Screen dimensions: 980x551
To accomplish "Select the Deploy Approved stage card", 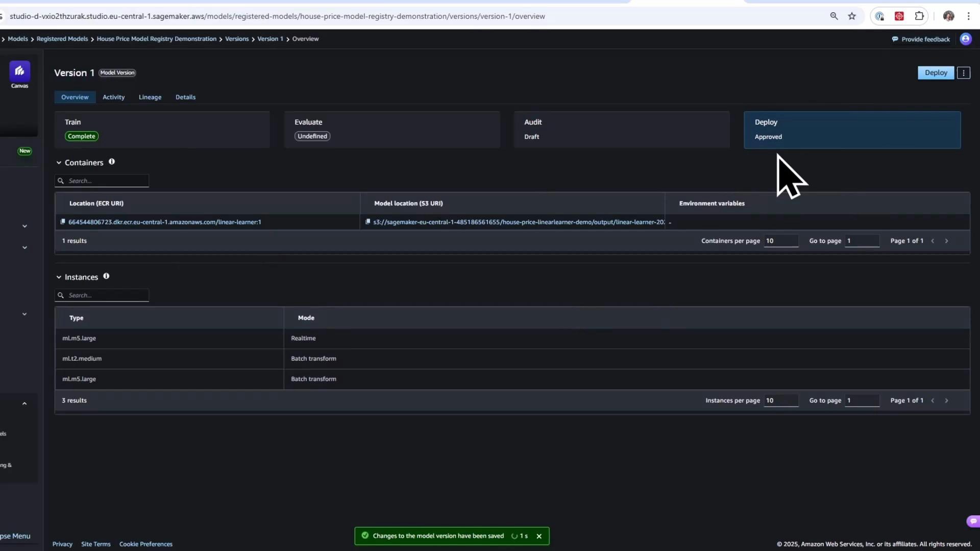I will (852, 130).
